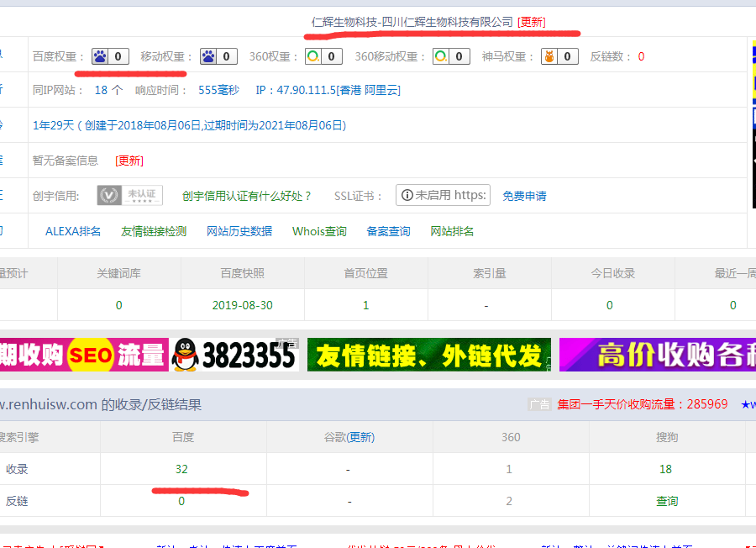Image resolution: width=756 pixels, height=548 pixels.
Task: Click the 百度 column header
Action: [x=183, y=437]
